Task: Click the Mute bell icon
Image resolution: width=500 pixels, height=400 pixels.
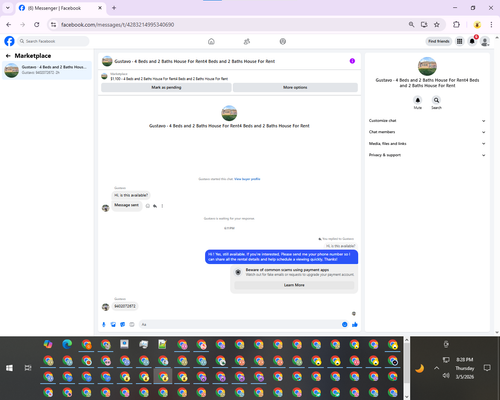Action: (418, 100)
